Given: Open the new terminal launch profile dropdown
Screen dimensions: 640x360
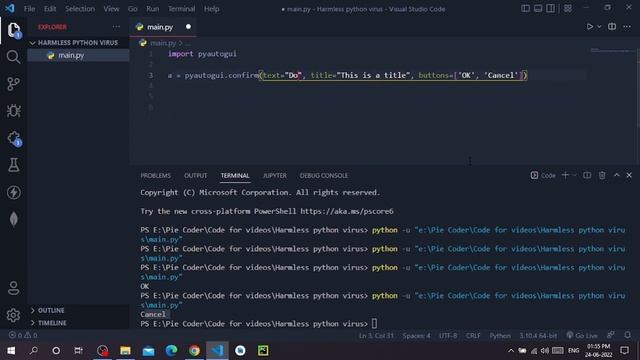Looking at the screenshot, I should 575,175.
